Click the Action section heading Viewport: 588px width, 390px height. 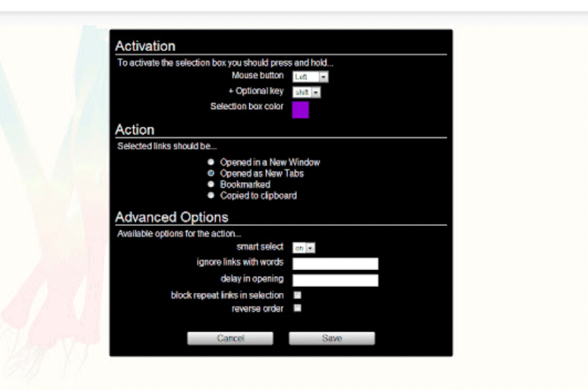(x=135, y=130)
